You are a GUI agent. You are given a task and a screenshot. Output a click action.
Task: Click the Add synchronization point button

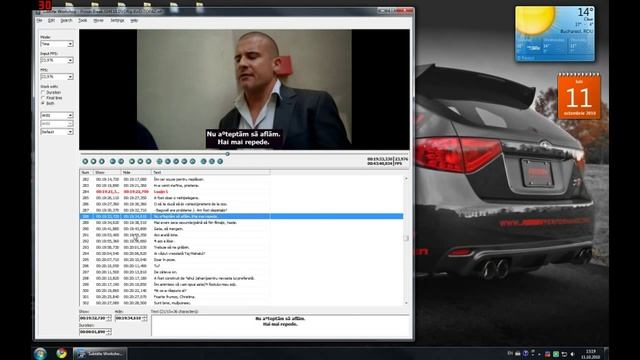click(x=220, y=162)
